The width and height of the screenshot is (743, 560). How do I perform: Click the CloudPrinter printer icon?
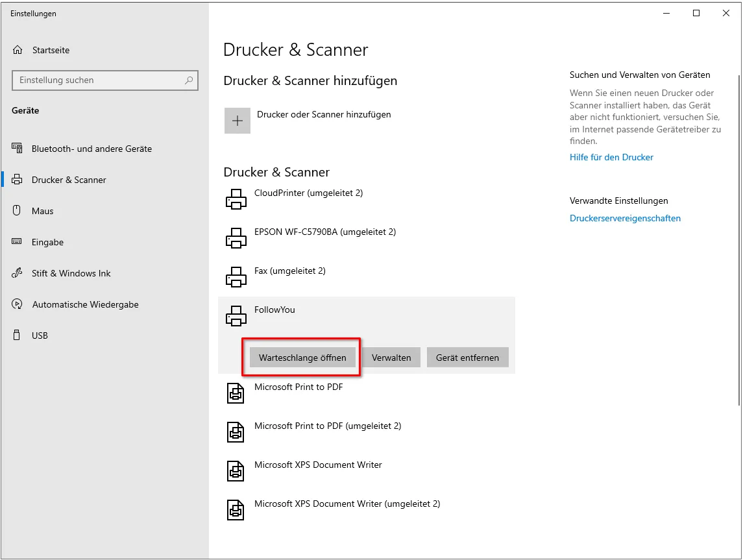tap(236, 199)
